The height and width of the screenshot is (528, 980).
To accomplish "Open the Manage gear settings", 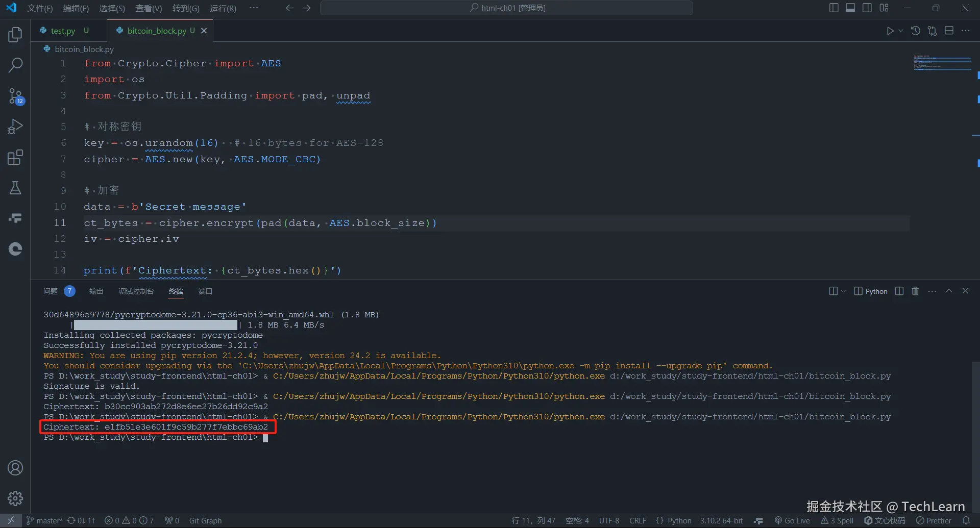I will [x=15, y=498].
